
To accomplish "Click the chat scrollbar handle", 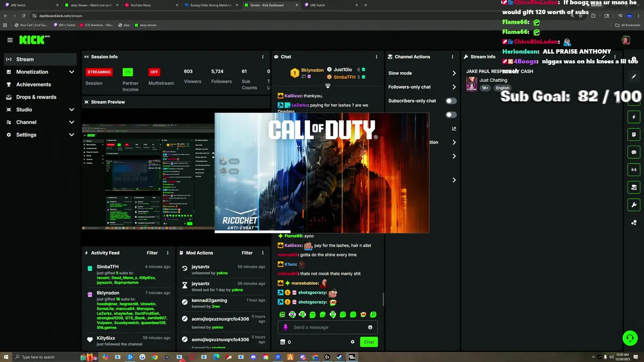I will (x=383, y=300).
